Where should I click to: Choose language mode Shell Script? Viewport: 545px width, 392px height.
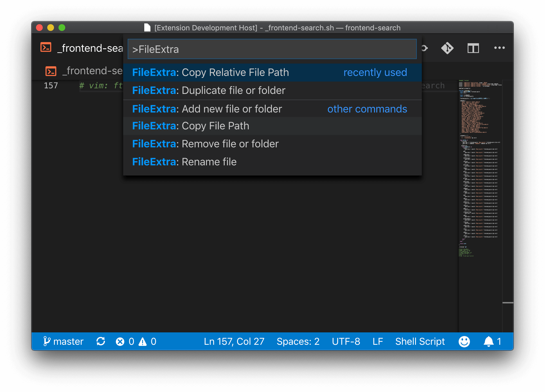[x=420, y=341]
